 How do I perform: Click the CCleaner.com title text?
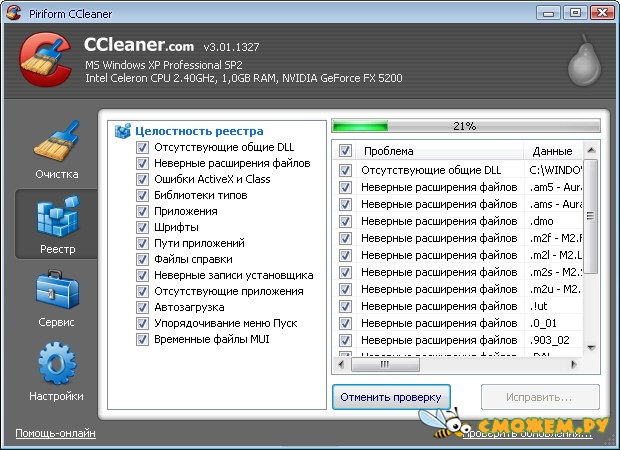click(x=139, y=44)
